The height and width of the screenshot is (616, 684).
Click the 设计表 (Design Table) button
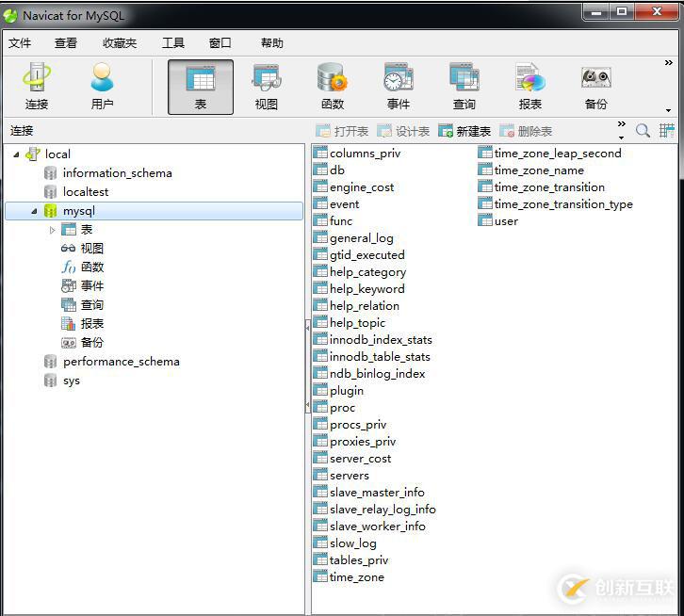tap(403, 131)
